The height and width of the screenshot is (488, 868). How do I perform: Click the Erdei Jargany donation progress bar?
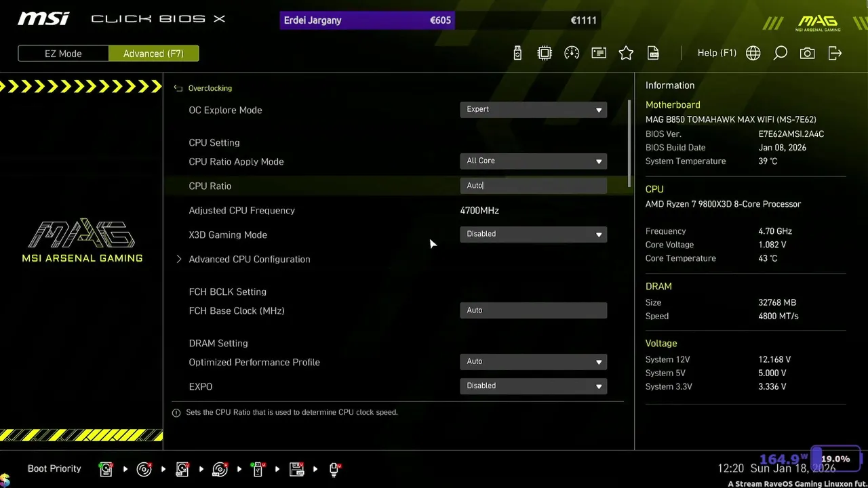(440, 20)
